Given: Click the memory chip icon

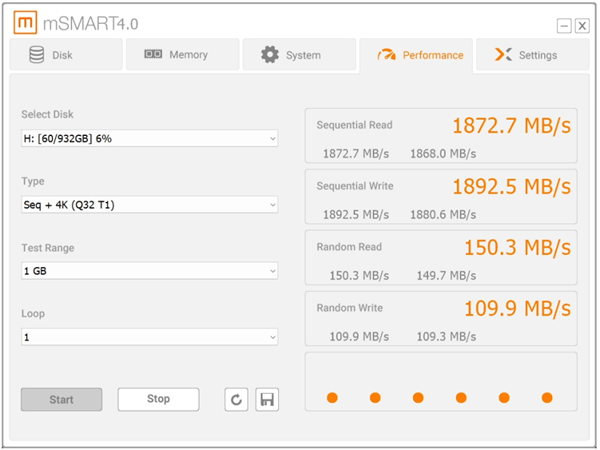Looking at the screenshot, I should 153,55.
